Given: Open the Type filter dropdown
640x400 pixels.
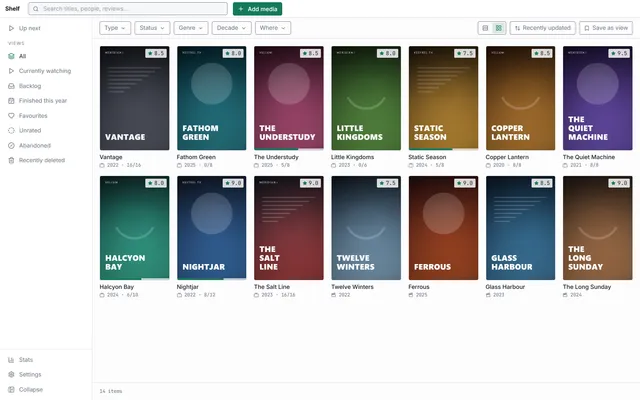Looking at the screenshot, I should 115,28.
